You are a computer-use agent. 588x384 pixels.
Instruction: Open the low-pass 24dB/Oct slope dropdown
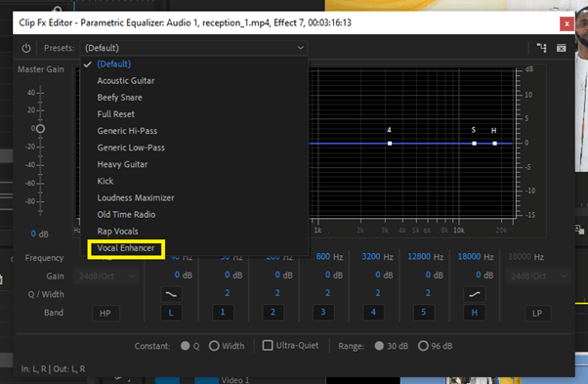click(538, 276)
